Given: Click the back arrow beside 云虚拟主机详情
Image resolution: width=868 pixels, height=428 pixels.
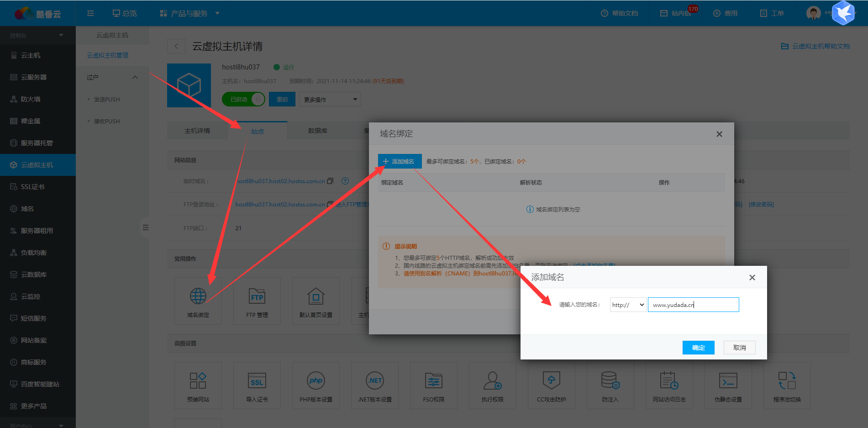Looking at the screenshot, I should click(176, 46).
